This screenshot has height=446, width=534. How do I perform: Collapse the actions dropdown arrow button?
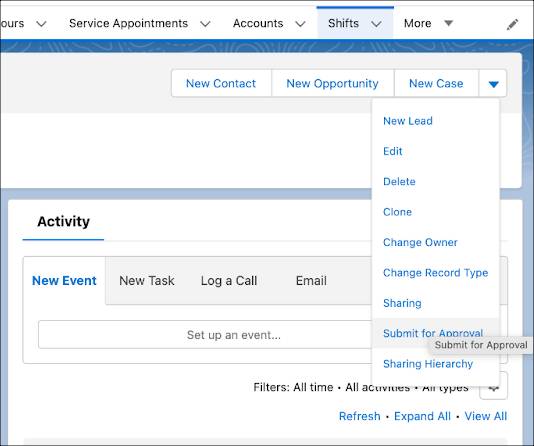[x=493, y=83]
